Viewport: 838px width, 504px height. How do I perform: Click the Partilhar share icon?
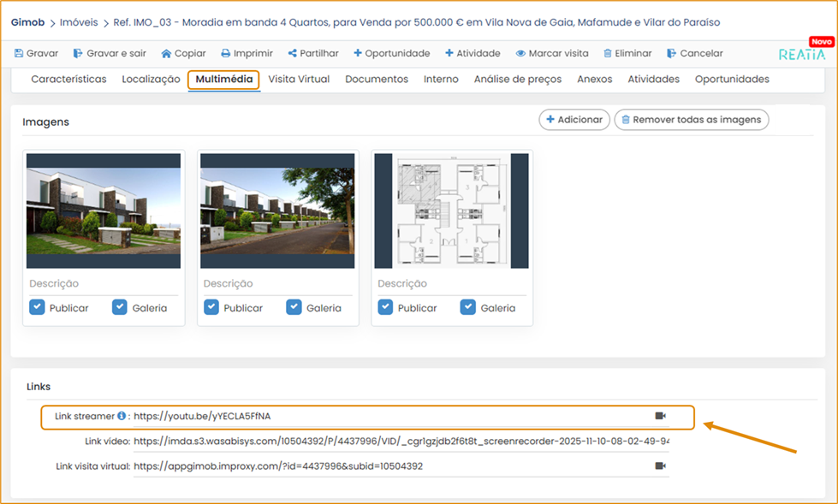292,53
